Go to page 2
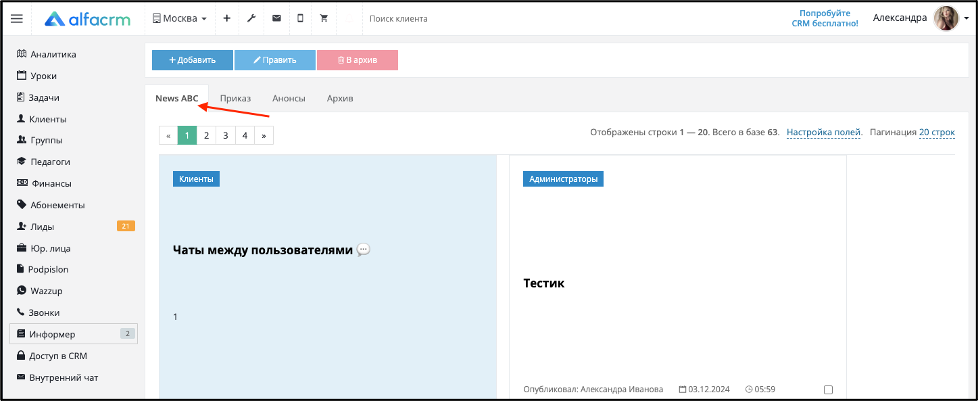Image resolution: width=979 pixels, height=402 pixels. point(206,135)
